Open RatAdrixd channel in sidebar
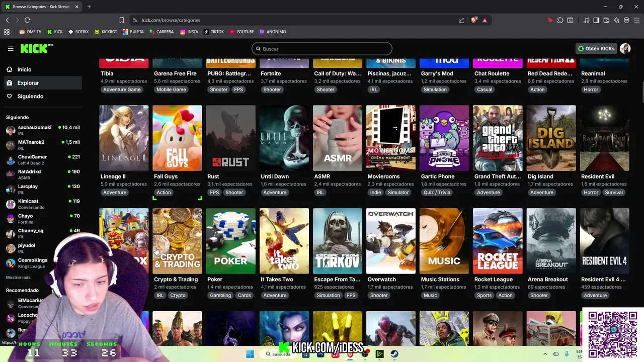This screenshot has height=362, width=644. (x=43, y=174)
